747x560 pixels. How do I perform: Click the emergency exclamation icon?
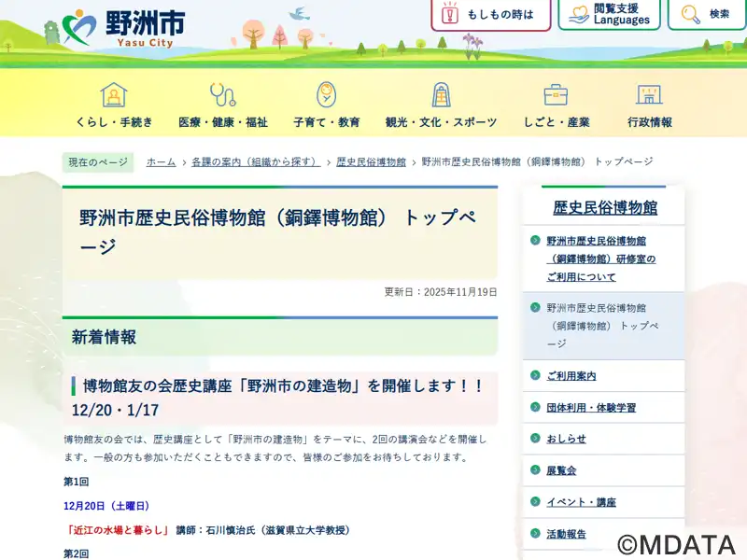tap(449, 13)
